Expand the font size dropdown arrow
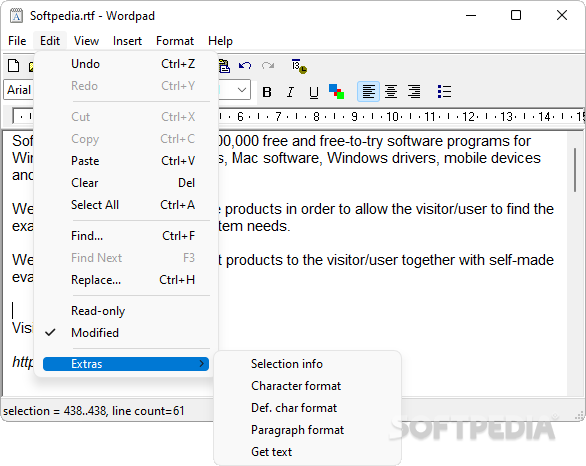This screenshot has height=466, width=586. (x=242, y=90)
